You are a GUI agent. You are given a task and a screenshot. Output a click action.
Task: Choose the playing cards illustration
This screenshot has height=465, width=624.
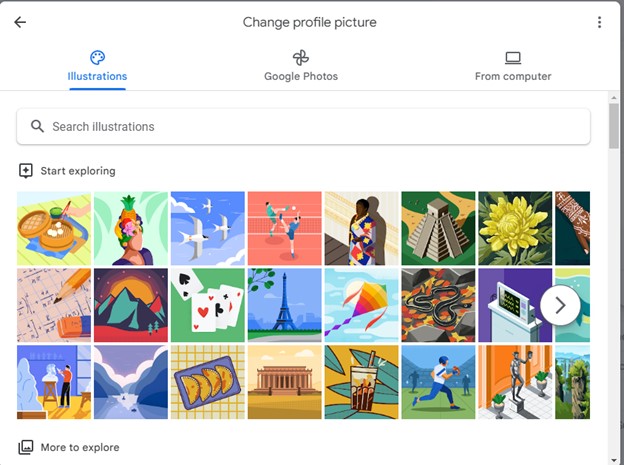coord(208,304)
